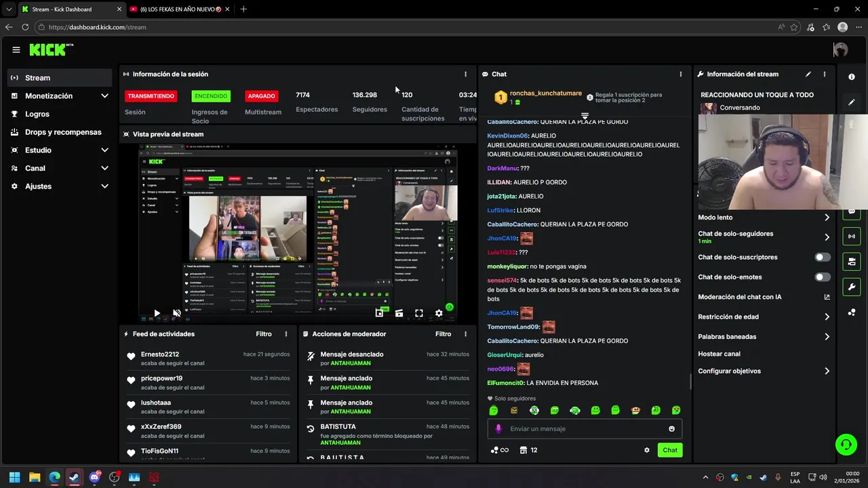Open the shop icon showing 12

528,450
